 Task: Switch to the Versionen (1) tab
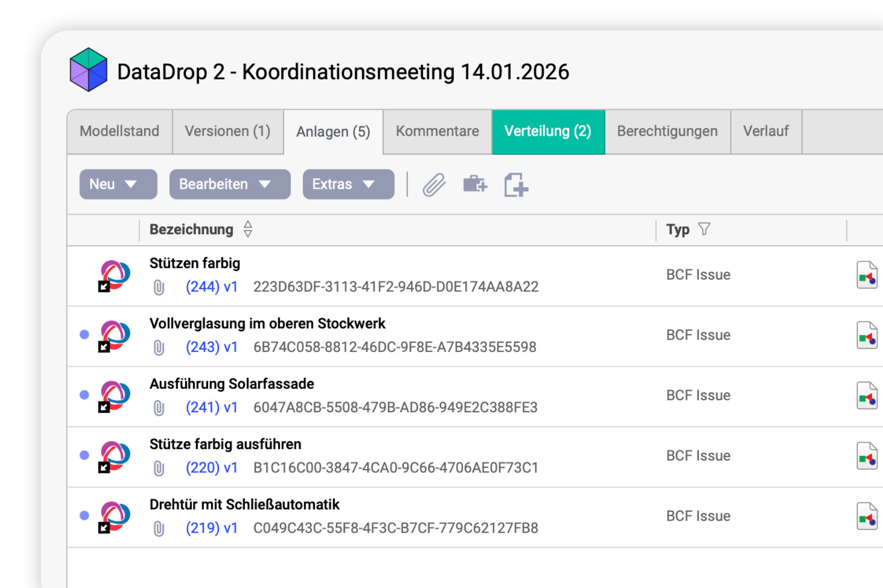(228, 131)
